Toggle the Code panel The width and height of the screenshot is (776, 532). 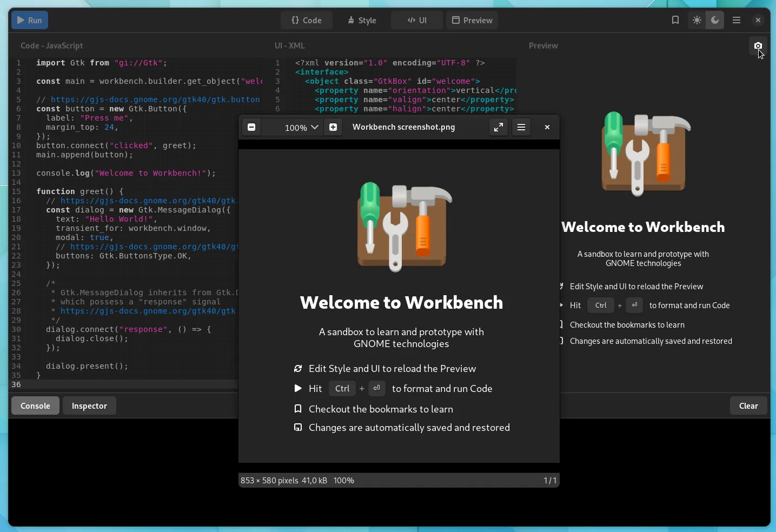tap(306, 21)
